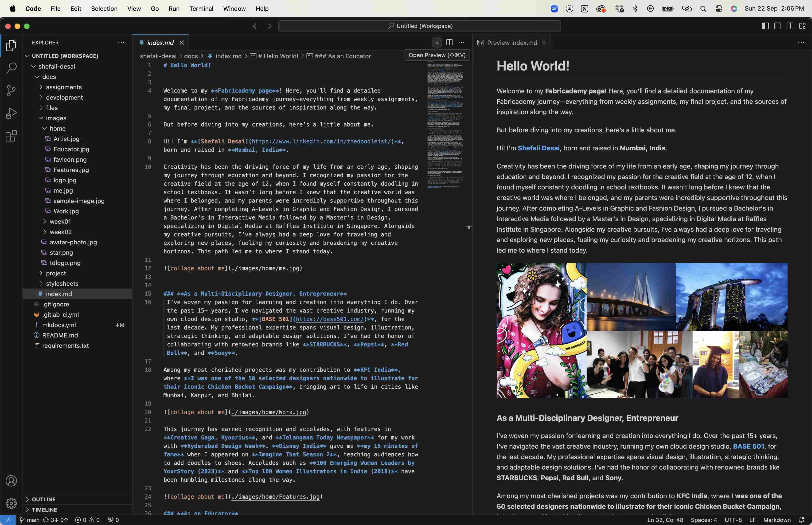Click main branch in status bar
The width and height of the screenshot is (812, 525).
pos(29,520)
